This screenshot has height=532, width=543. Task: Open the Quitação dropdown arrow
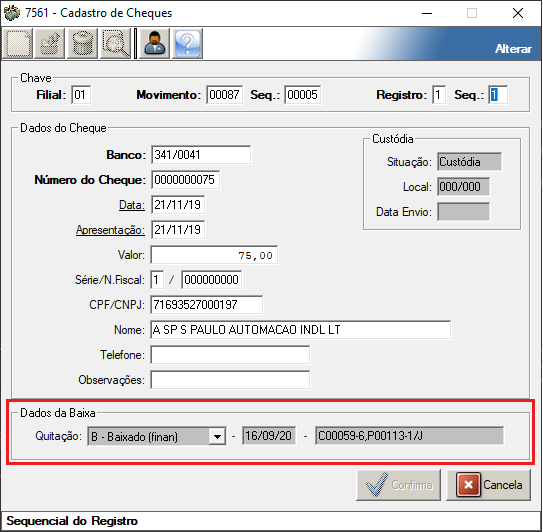point(217,436)
